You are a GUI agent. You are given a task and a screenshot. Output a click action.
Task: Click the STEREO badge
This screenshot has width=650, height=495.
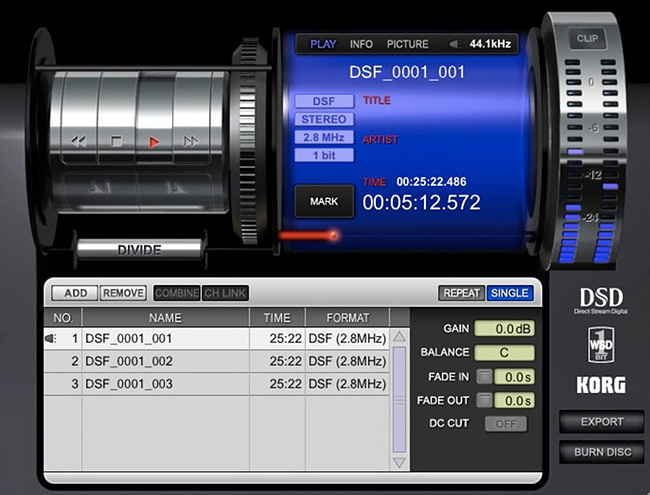pyautogui.click(x=324, y=119)
